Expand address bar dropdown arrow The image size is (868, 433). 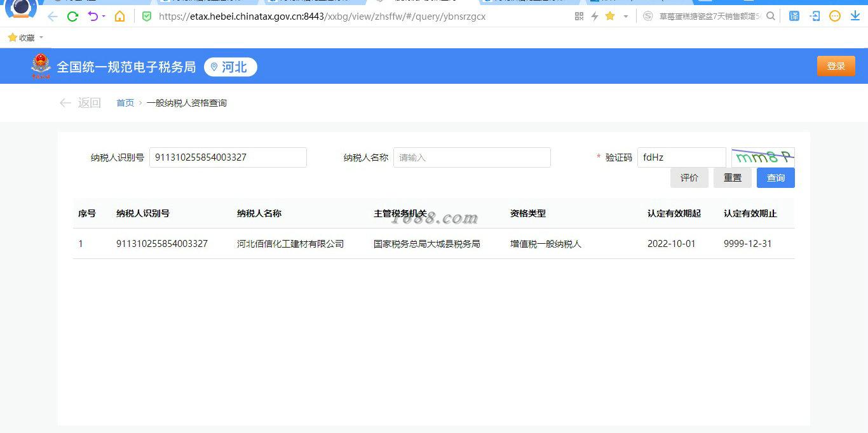pos(626,17)
